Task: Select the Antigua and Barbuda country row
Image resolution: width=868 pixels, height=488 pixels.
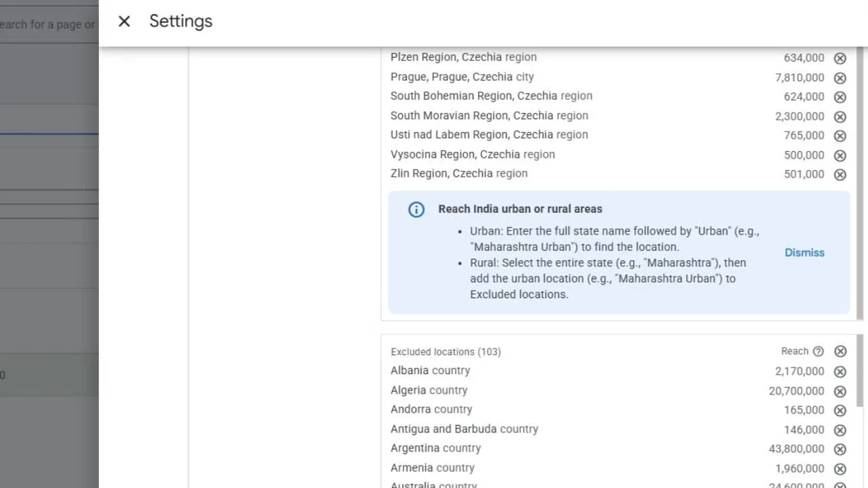Action: pos(618,429)
